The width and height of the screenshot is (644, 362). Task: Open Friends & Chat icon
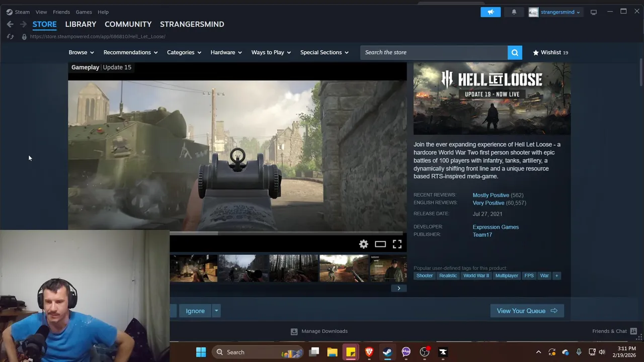pyautogui.click(x=633, y=331)
